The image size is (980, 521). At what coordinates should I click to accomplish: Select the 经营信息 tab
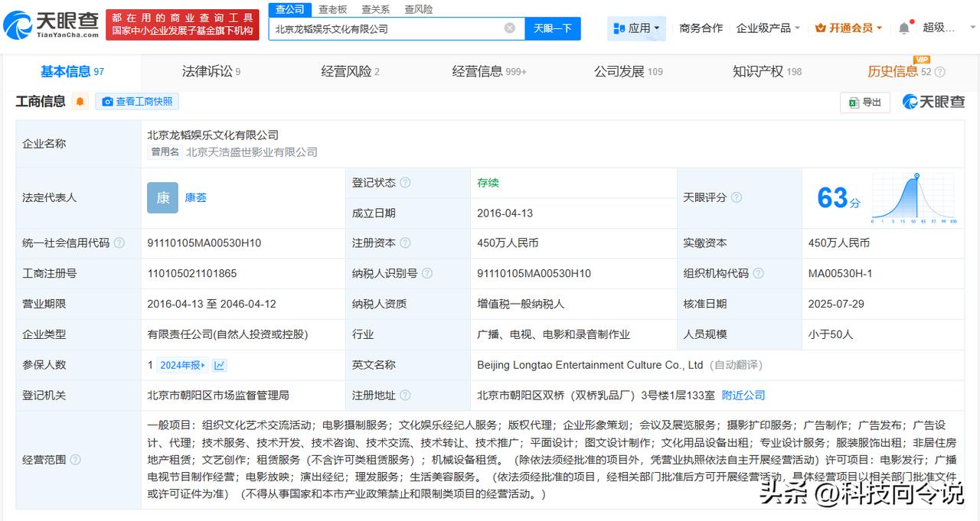tap(489, 71)
